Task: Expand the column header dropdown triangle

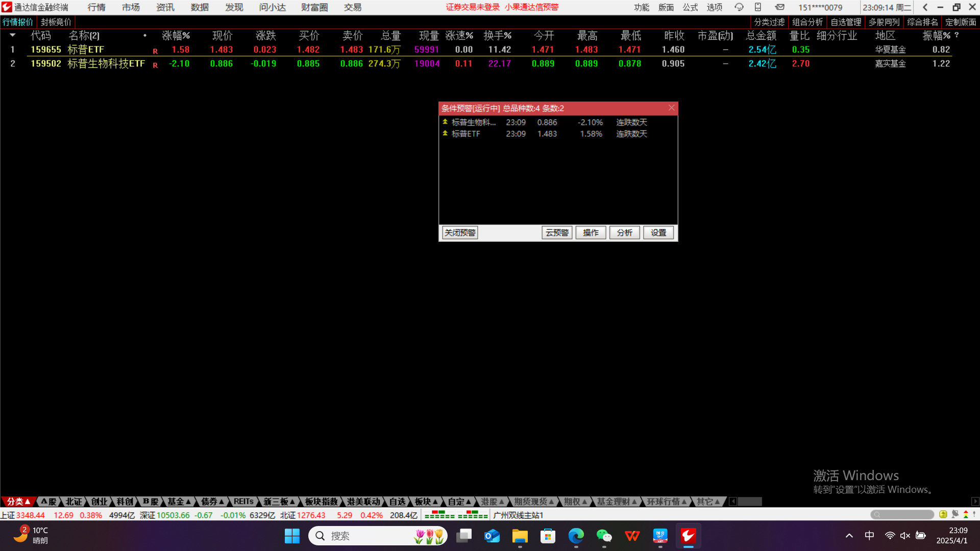Action: [x=12, y=35]
